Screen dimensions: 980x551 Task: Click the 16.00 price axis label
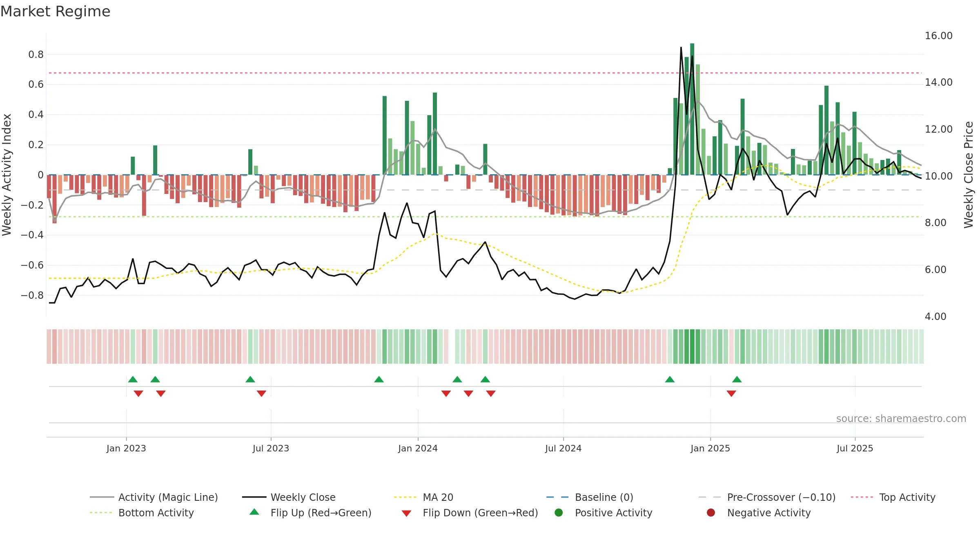939,36
